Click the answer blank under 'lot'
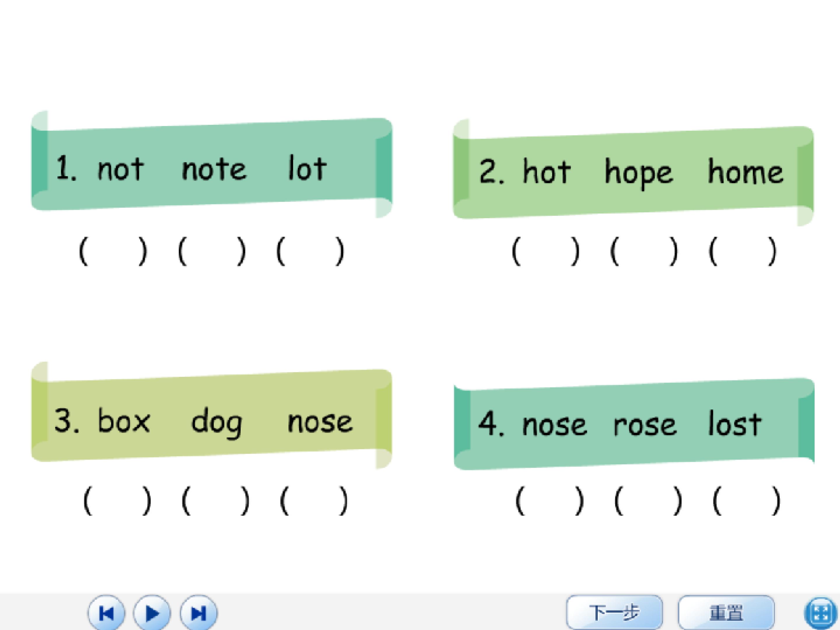 click(311, 251)
